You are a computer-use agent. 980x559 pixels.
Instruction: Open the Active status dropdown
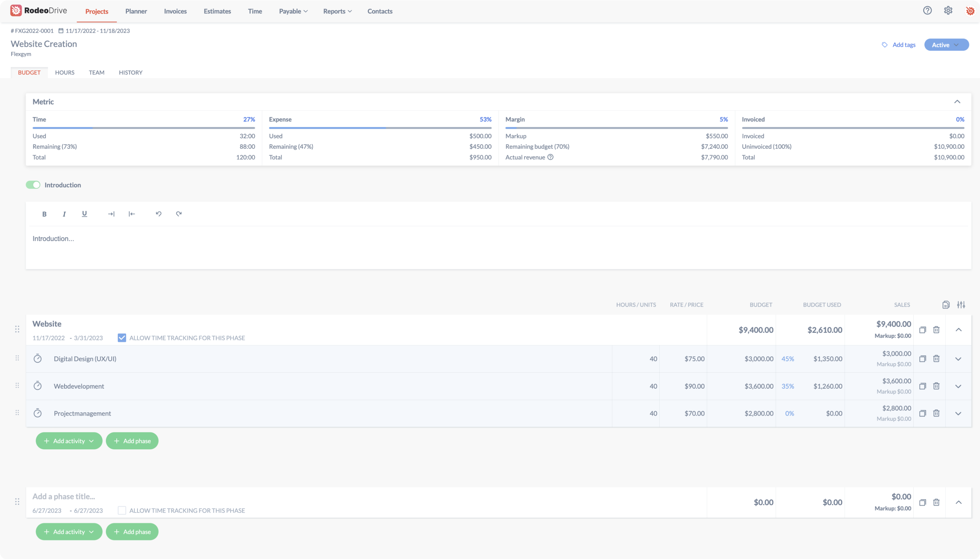pos(946,45)
